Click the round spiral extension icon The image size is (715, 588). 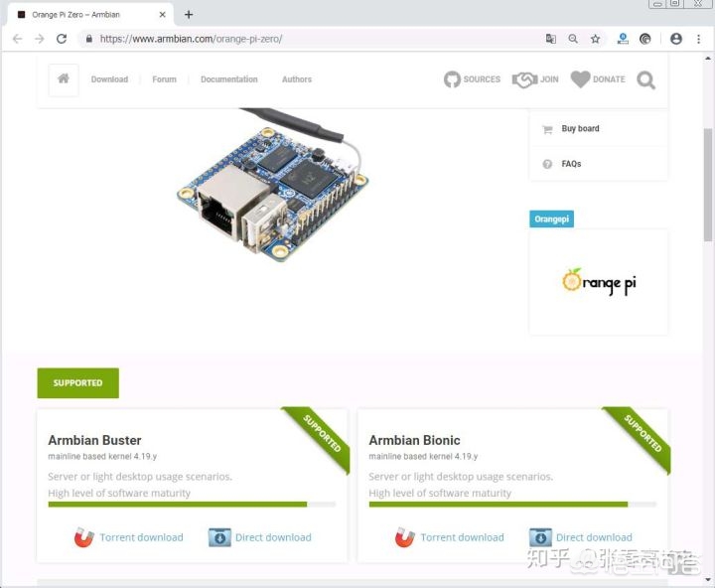[x=644, y=39]
